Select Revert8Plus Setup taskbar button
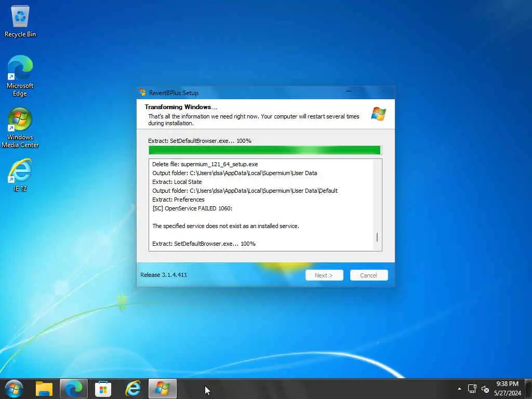Screen dimensions: 532x399 [x=163, y=389]
